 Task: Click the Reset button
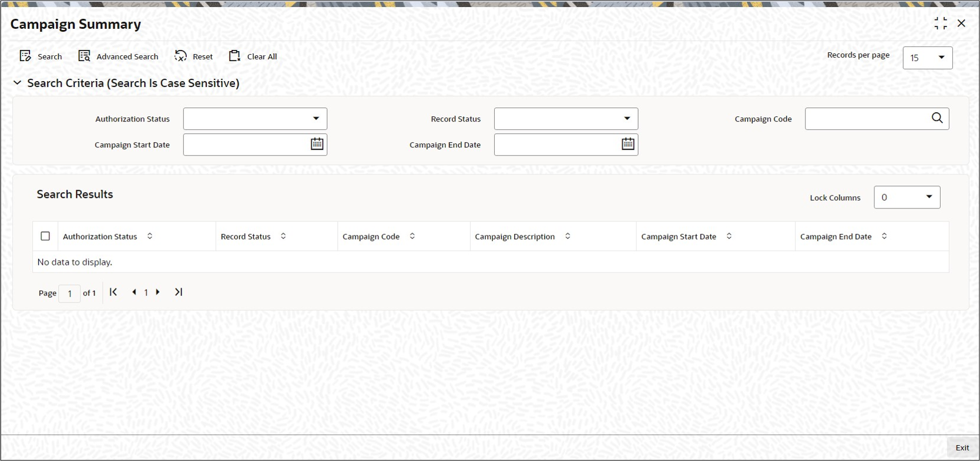pos(194,56)
